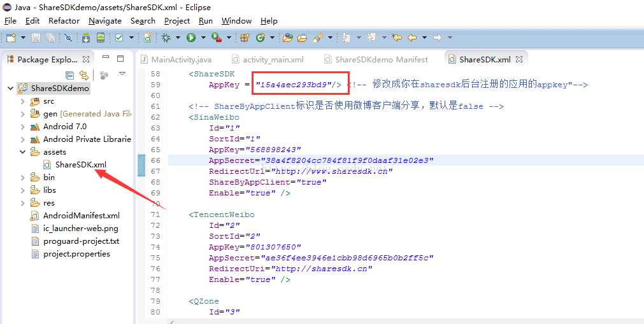The height and width of the screenshot is (324, 644).
Task: Expand the libs folder
Action: coord(22,190)
